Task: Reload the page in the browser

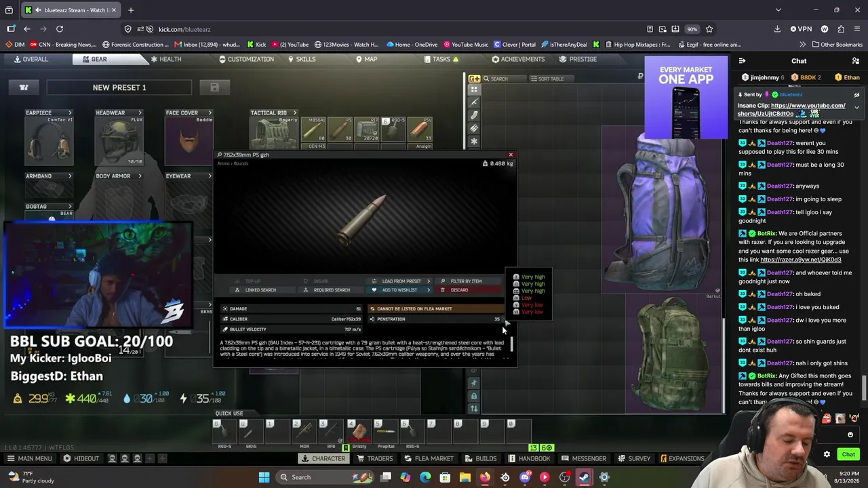Action: point(60,29)
